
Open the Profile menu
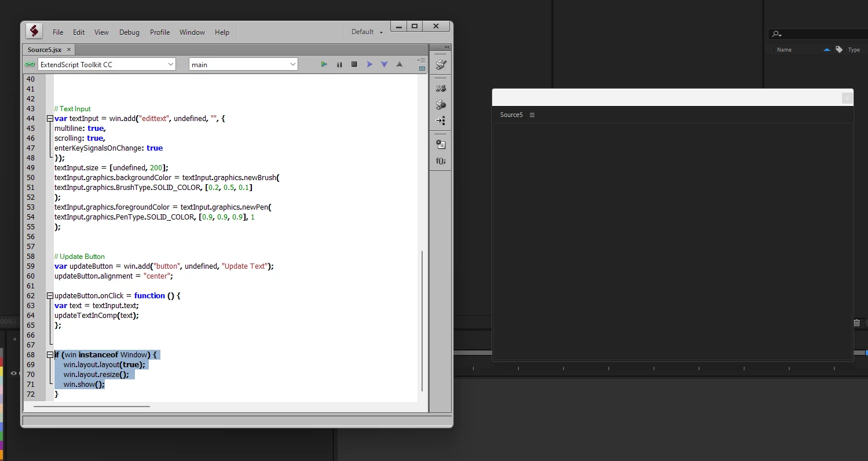(x=160, y=32)
